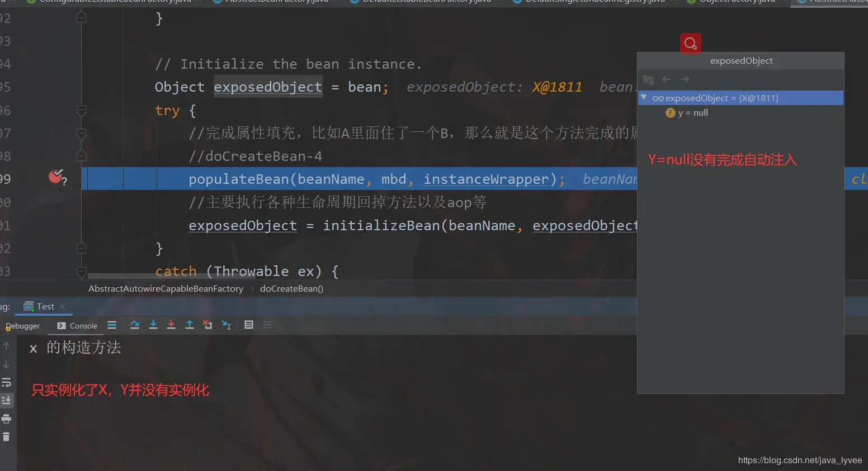Click the '// Initialize the bean instance.' comment

288,64
